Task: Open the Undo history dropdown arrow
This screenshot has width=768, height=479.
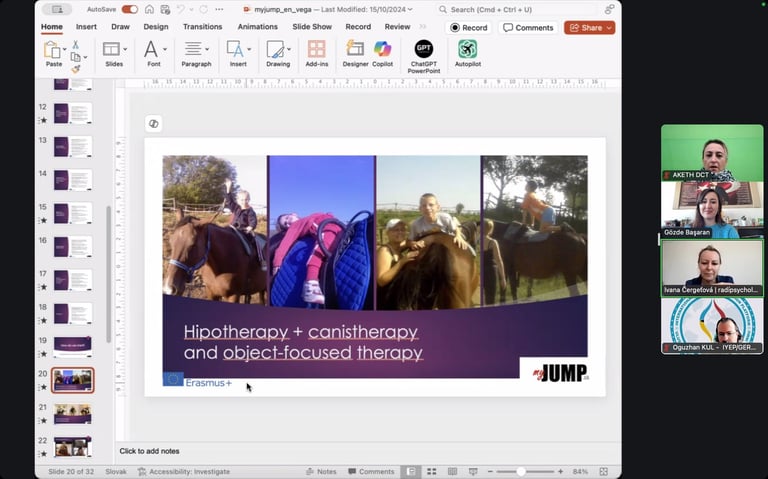Action: coord(191,9)
